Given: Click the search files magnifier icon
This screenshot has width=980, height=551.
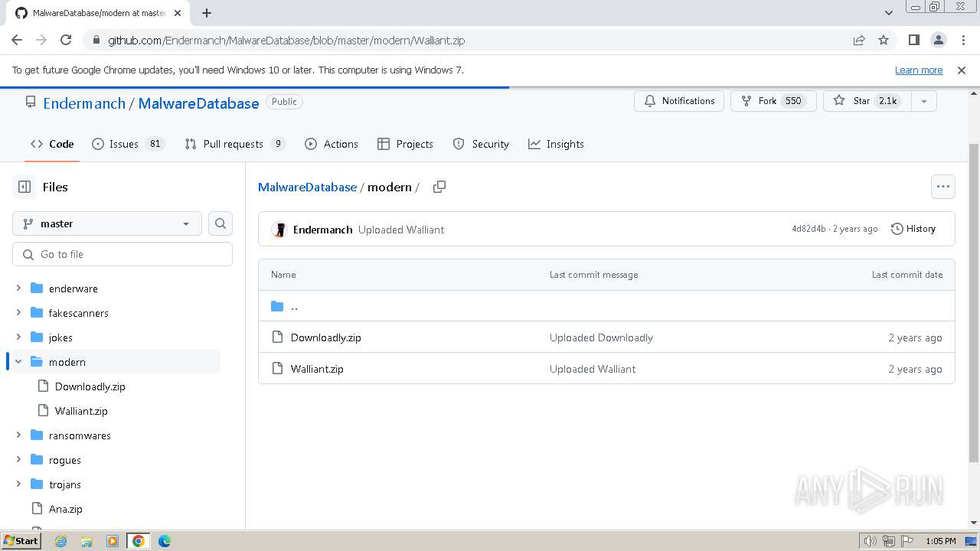Looking at the screenshot, I should [220, 223].
